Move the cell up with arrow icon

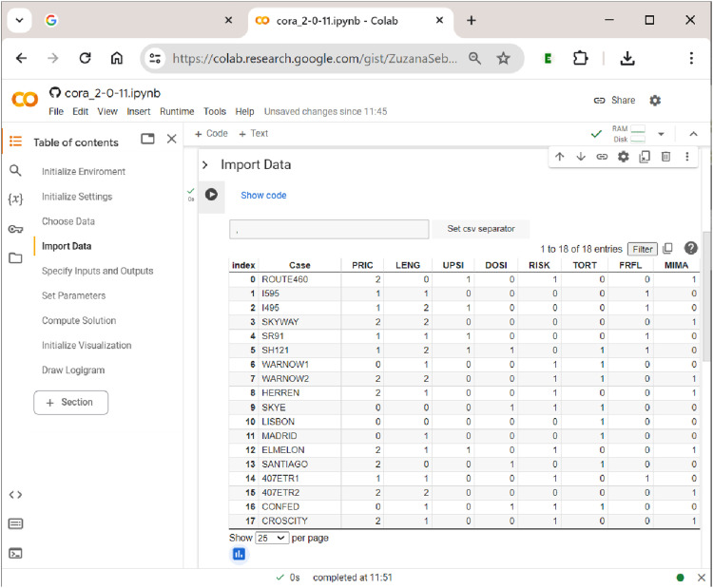[559, 157]
